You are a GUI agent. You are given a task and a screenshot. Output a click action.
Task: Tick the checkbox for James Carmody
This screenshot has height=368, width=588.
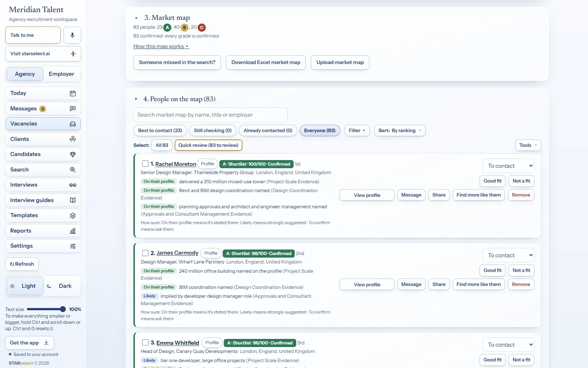tap(145, 253)
